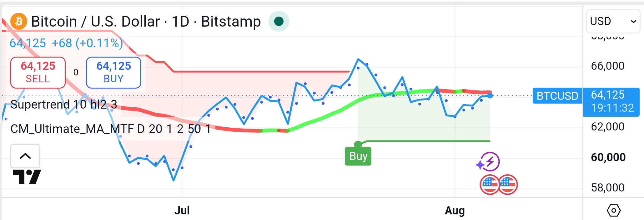This screenshot has width=644, height=220.
Task: Collapse indicator legend with up chevron
Action: pyautogui.click(x=25, y=156)
